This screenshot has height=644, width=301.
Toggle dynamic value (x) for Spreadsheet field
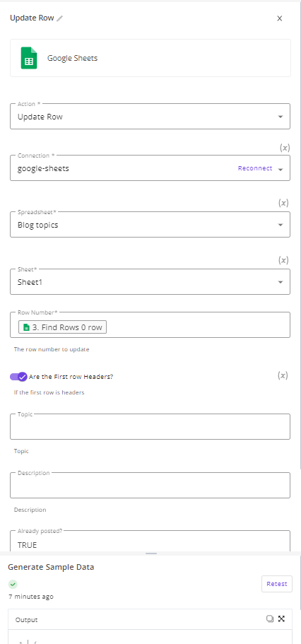(284, 203)
